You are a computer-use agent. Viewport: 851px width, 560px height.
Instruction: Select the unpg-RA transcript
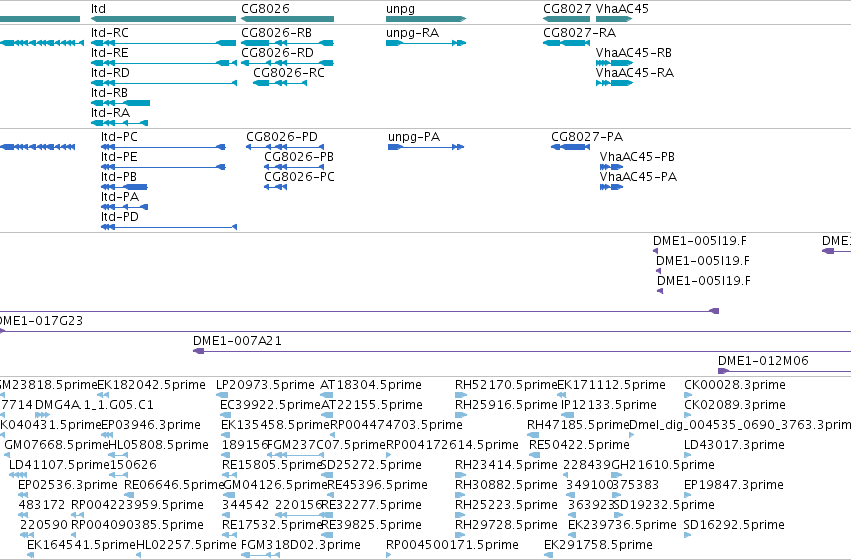pos(412,33)
